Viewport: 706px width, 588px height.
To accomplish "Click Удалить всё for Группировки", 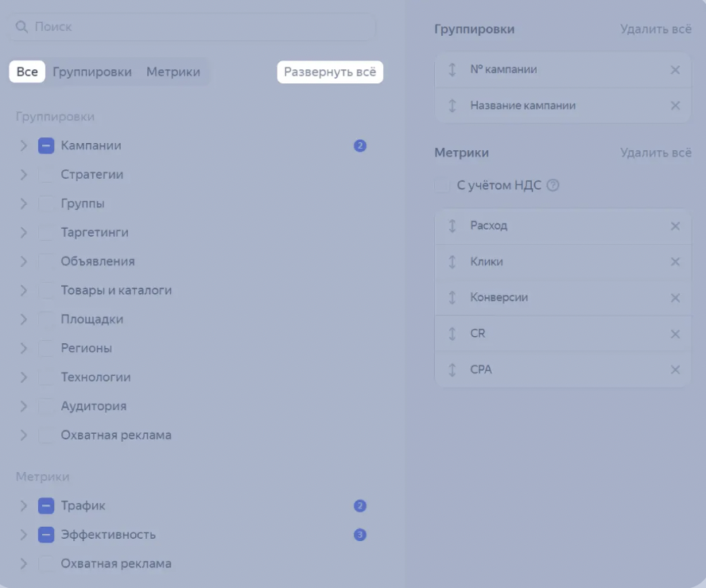I will pos(656,29).
